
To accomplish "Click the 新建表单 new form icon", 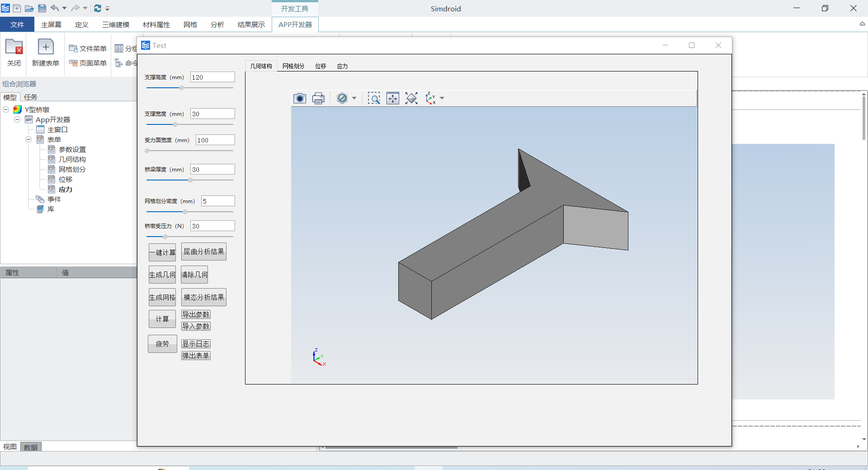I will (x=45, y=47).
